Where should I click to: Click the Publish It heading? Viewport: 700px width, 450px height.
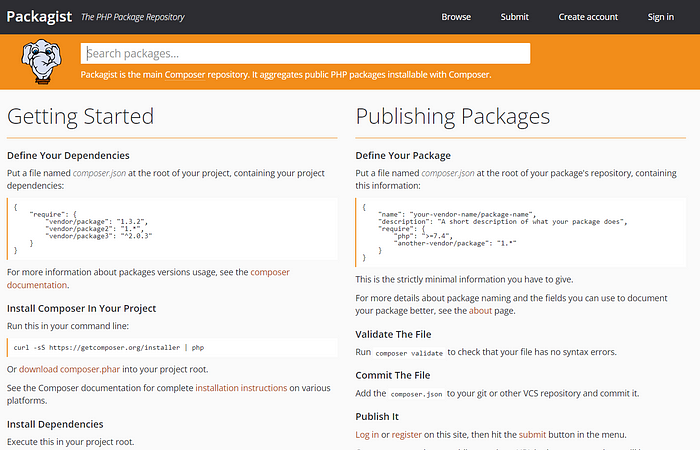pyautogui.click(x=377, y=417)
